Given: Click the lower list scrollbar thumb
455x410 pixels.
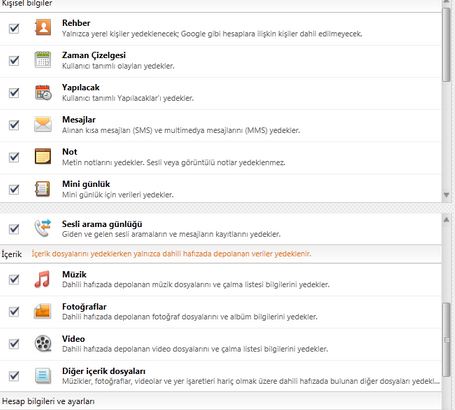Looking at the screenshot, I should coord(446,339).
